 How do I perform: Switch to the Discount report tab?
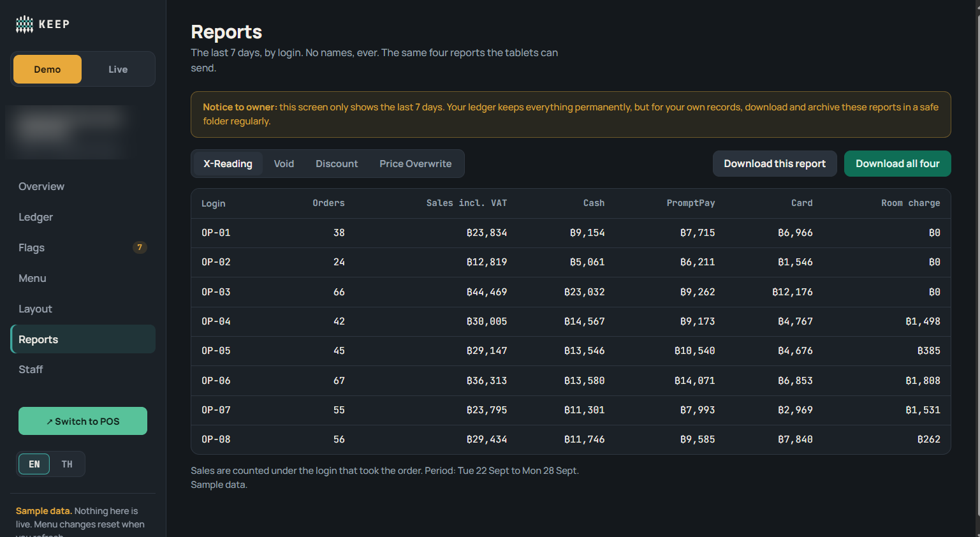click(337, 164)
